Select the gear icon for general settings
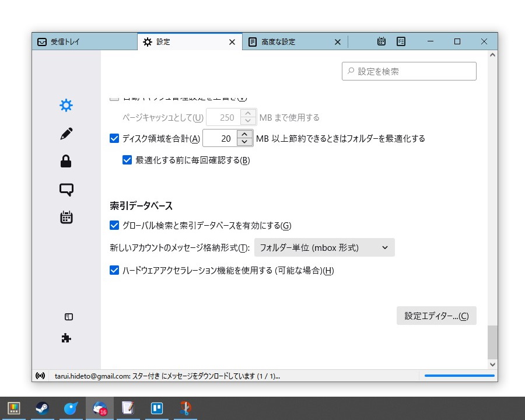The image size is (525, 420). [66, 105]
